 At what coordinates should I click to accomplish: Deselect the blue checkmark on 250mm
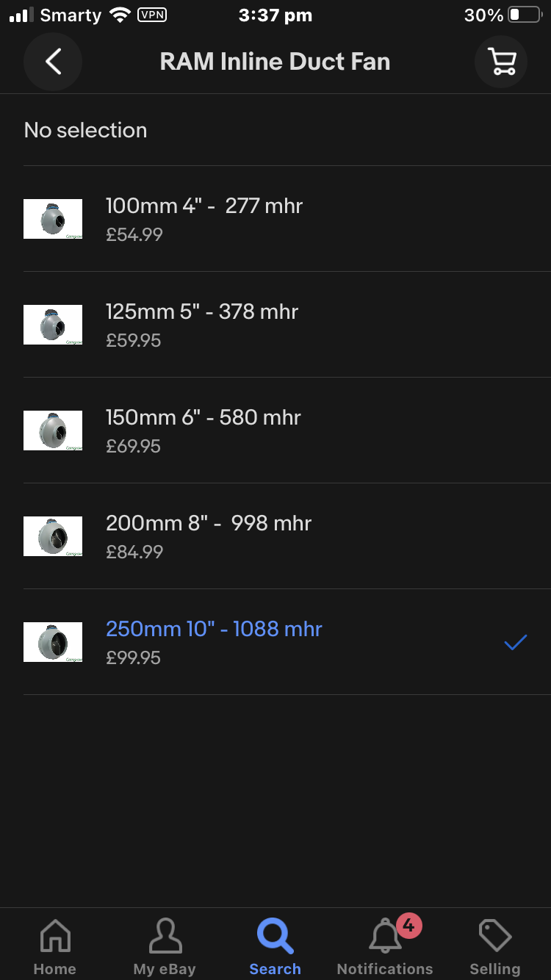[516, 642]
